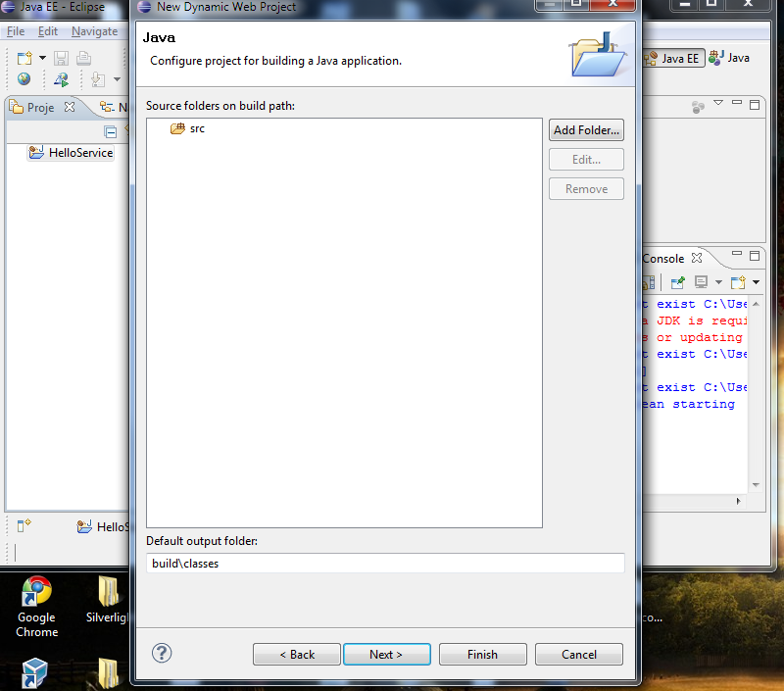The width and height of the screenshot is (784, 691).
Task: Close the Project Explorer view tab
Action: [x=70, y=107]
